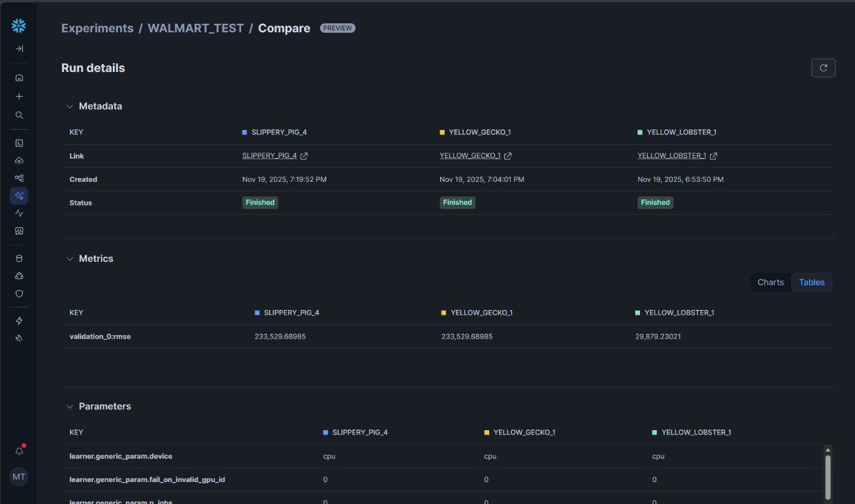Open the database Catalog cylinder icon
855x504 pixels.
point(19,259)
